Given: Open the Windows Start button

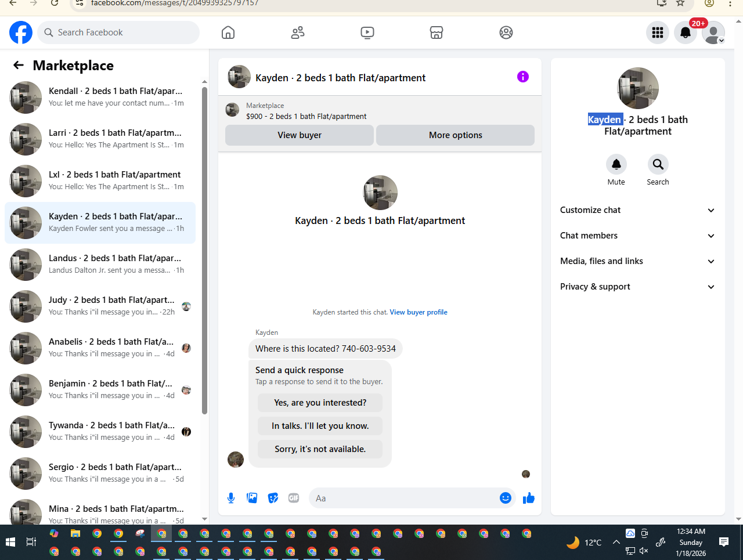Looking at the screenshot, I should coord(10,542).
